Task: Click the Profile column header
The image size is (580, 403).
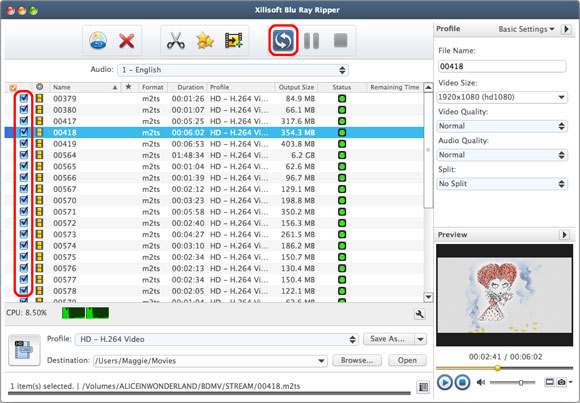Action: (240, 87)
